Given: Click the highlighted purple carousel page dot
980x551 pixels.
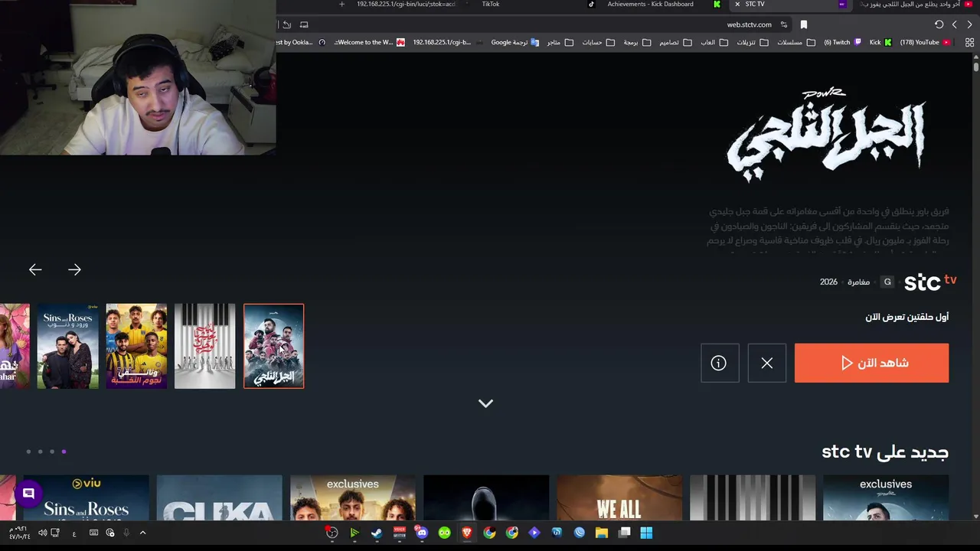Looking at the screenshot, I should (64, 452).
